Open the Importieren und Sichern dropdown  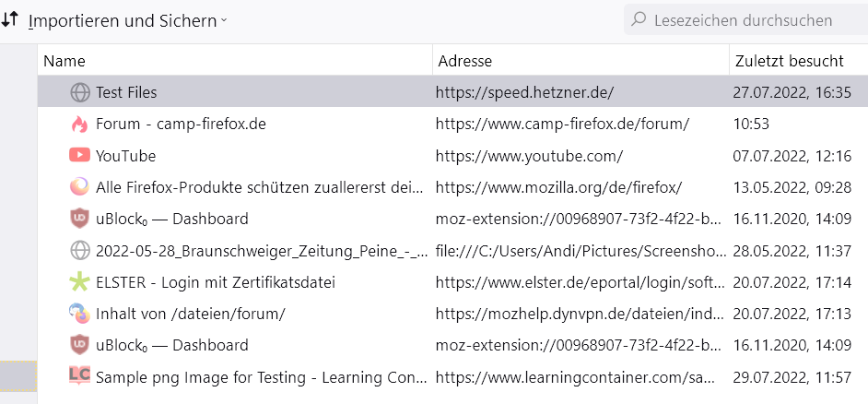[x=127, y=20]
